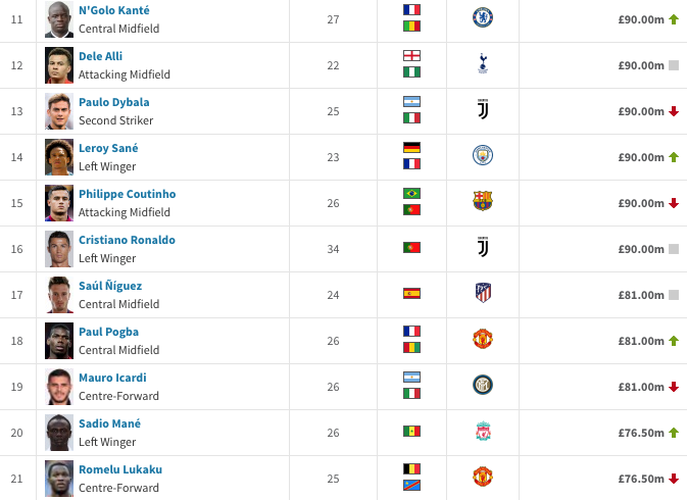Click Mauro Icardi's £81.00m market value
The height and width of the screenshot is (500, 687).
pos(641,387)
